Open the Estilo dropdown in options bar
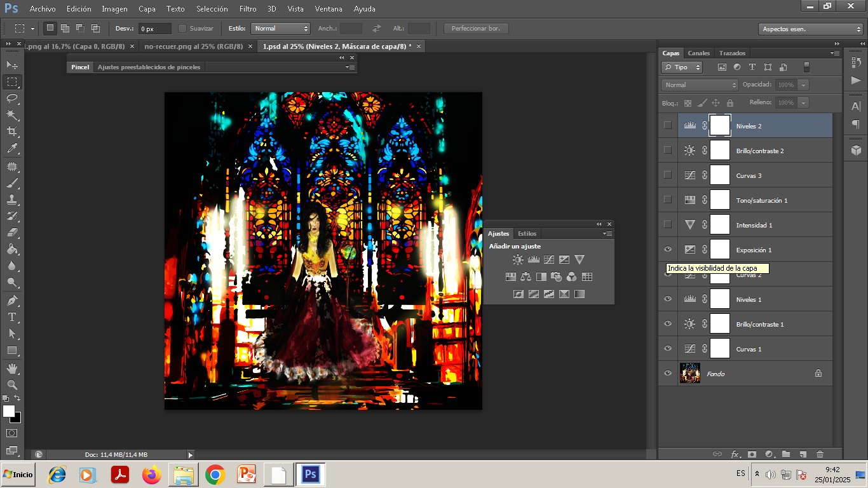The image size is (868, 488). point(280,28)
